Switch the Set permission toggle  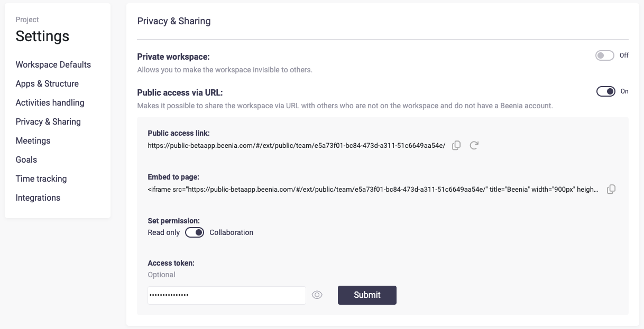[x=195, y=232]
